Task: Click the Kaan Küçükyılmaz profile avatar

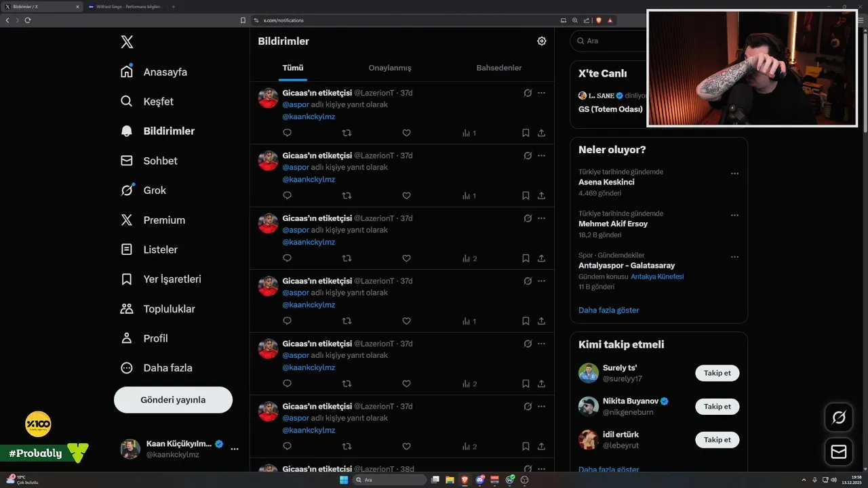Action: 130,449
